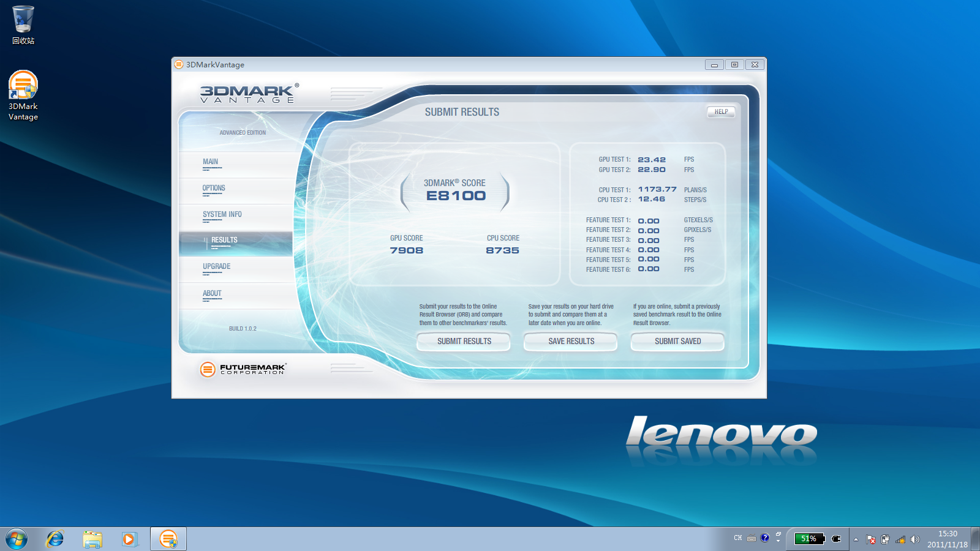
Task: Click the 51% battery gauge
Action: (809, 539)
